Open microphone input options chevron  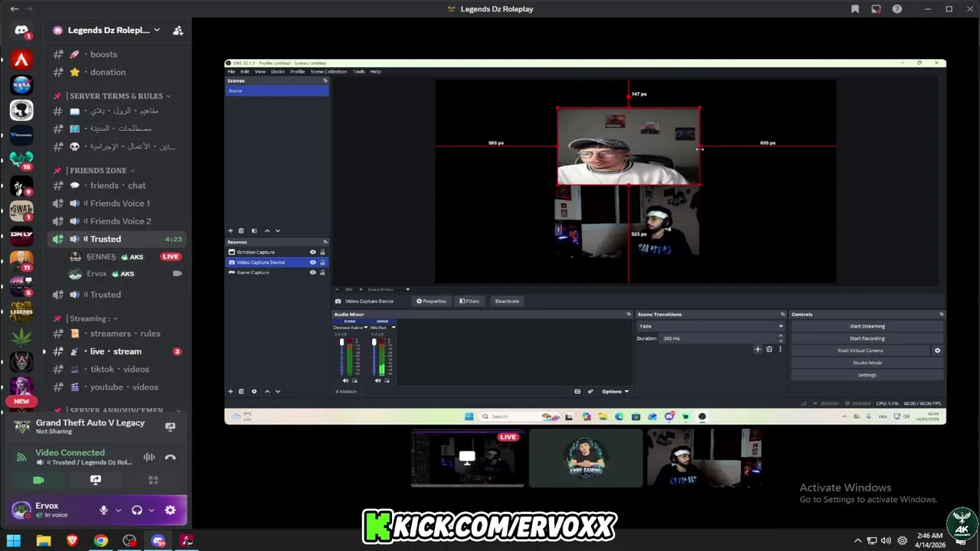pyautogui.click(x=118, y=510)
